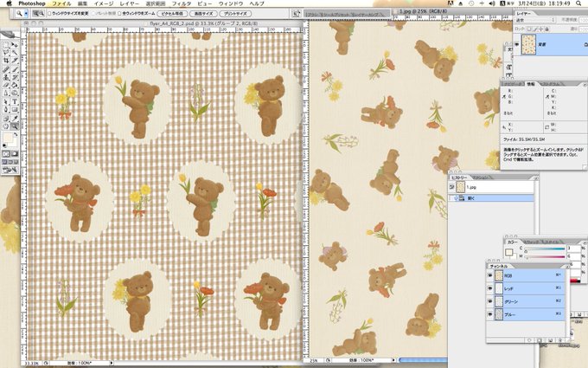
Task: Select the Dodge tool
Action: point(15,93)
